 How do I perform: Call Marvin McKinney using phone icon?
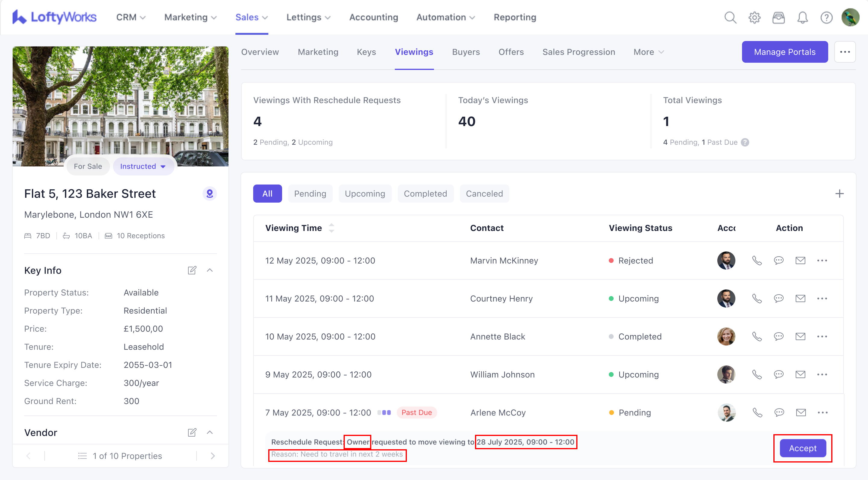[757, 261]
